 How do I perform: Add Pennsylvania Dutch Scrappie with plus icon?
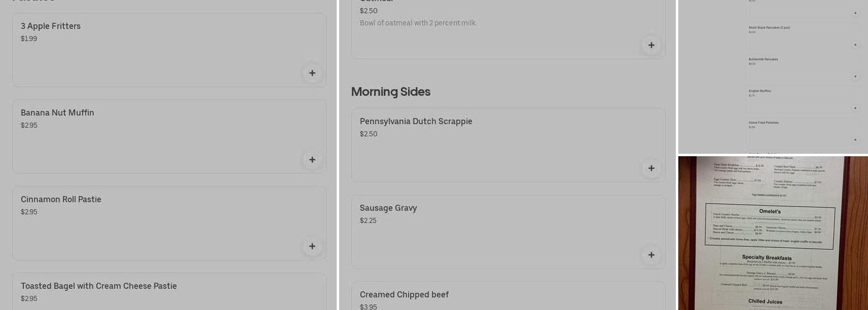(x=651, y=169)
